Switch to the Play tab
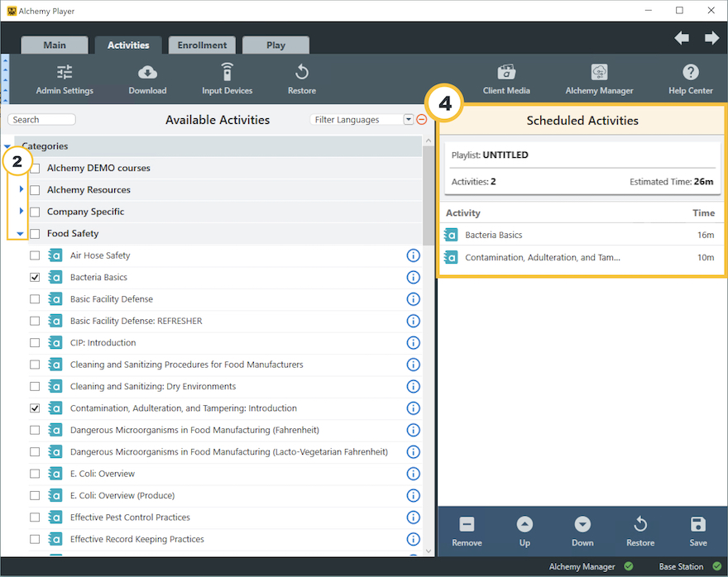 click(275, 45)
